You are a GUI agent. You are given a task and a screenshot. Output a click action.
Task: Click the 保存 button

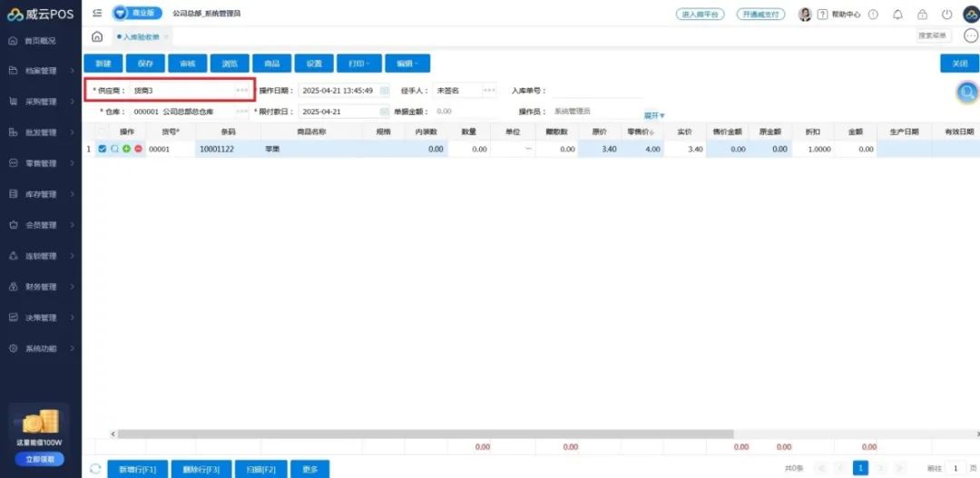(x=145, y=63)
